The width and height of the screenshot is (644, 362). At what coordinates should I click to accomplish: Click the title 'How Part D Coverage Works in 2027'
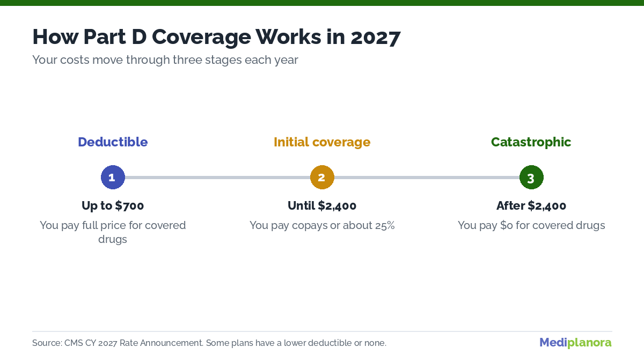(x=216, y=38)
